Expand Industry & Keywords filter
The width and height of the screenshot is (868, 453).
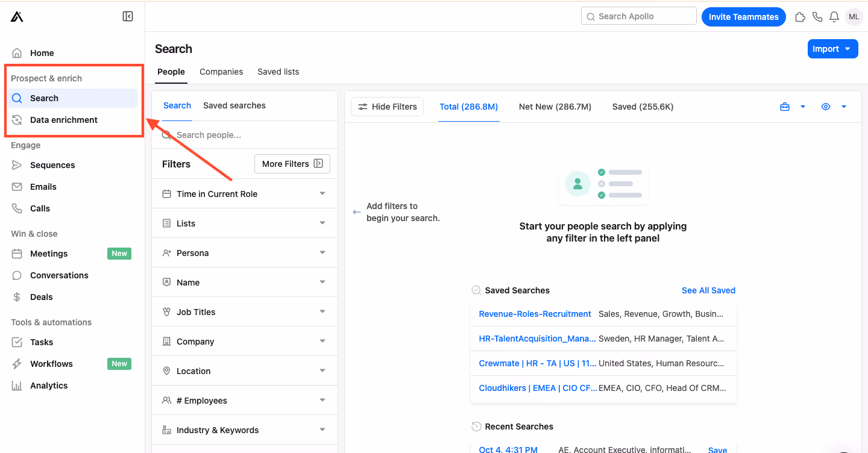tap(245, 430)
